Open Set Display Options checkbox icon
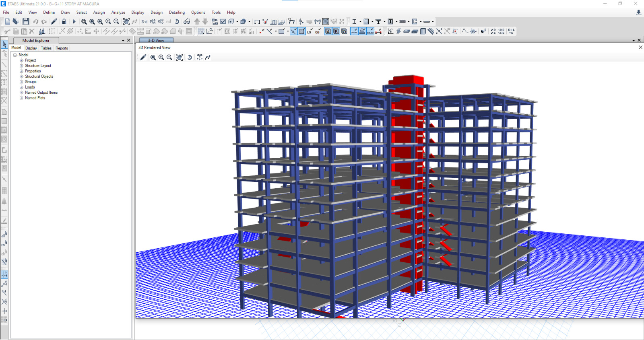Screen dimensions: 644x340 point(223,22)
